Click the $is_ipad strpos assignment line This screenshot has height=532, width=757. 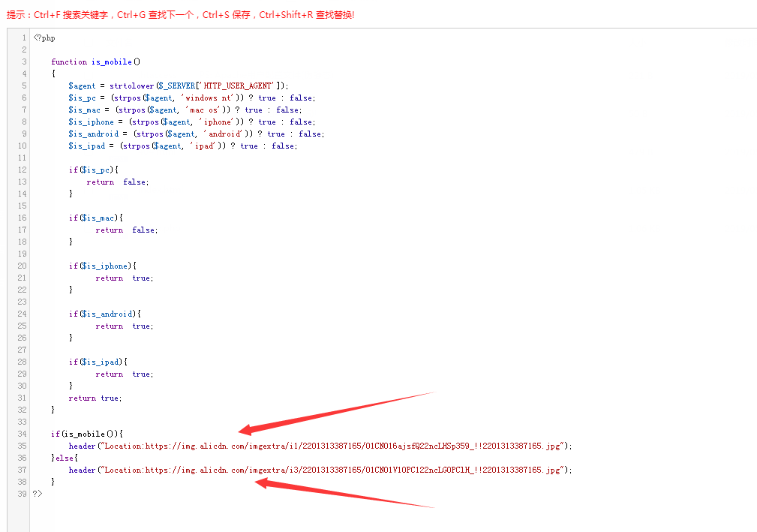click(182, 146)
